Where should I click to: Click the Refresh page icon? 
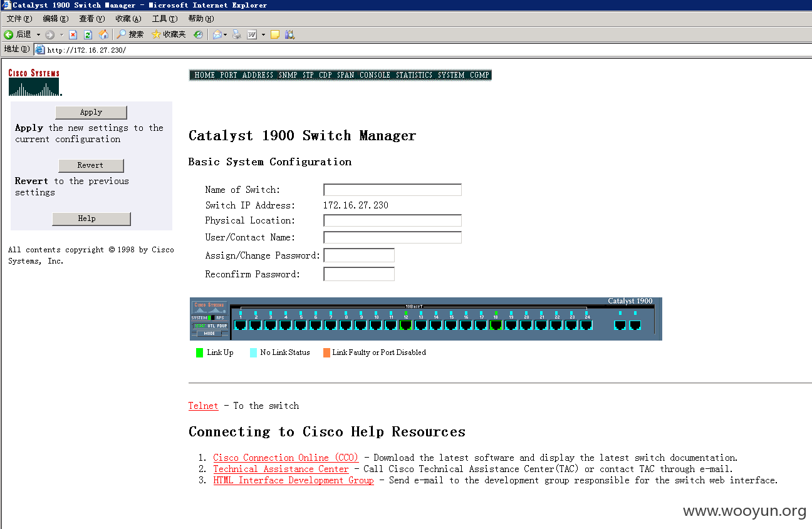click(88, 34)
